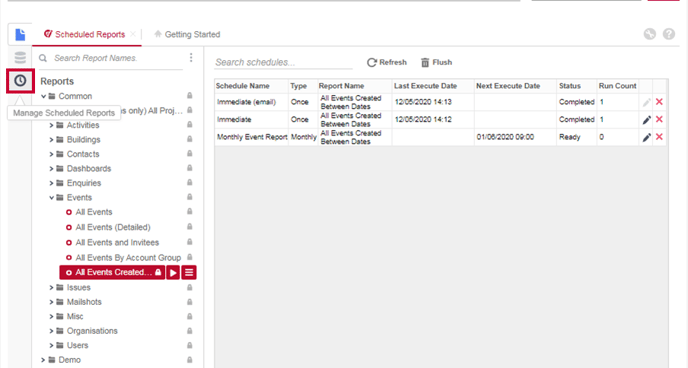Screen dimensions: 688x368
Task: Close the Scheduled Reports tab
Action: 133,34
